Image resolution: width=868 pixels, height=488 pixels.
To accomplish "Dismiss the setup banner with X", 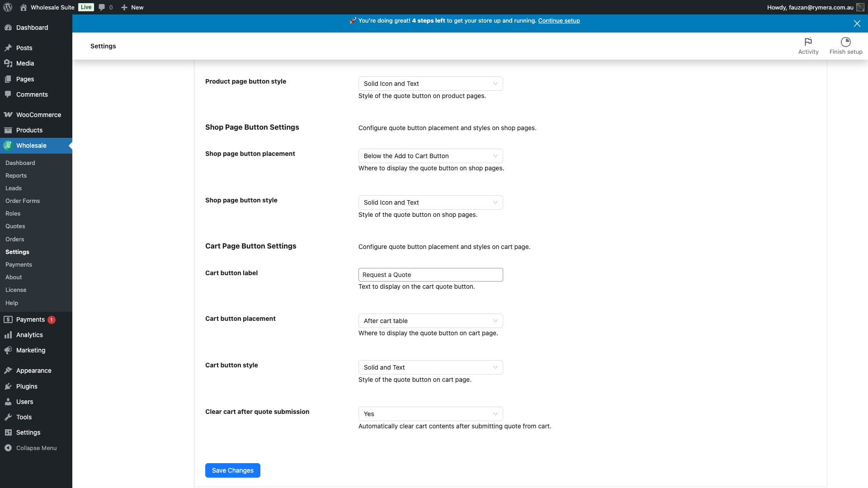I will [857, 23].
